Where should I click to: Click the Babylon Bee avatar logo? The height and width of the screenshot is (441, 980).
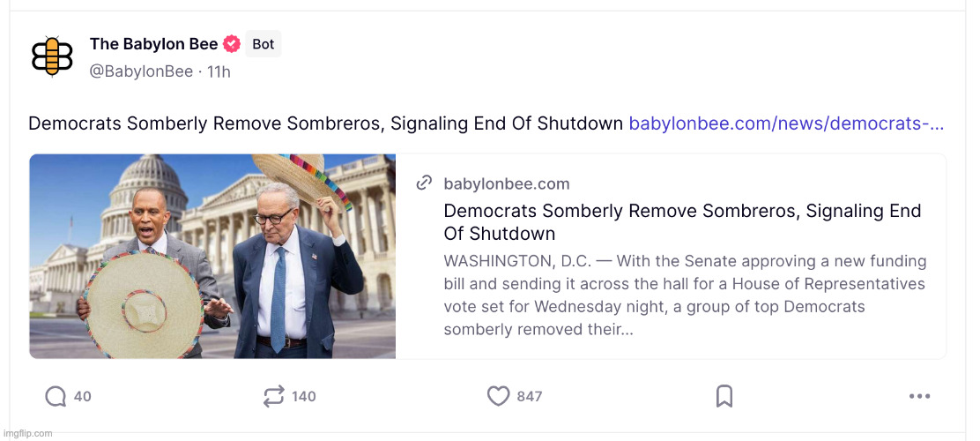(52, 56)
